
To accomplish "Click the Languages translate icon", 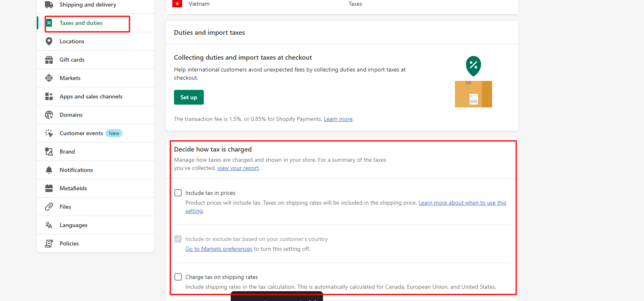I will [x=49, y=225].
